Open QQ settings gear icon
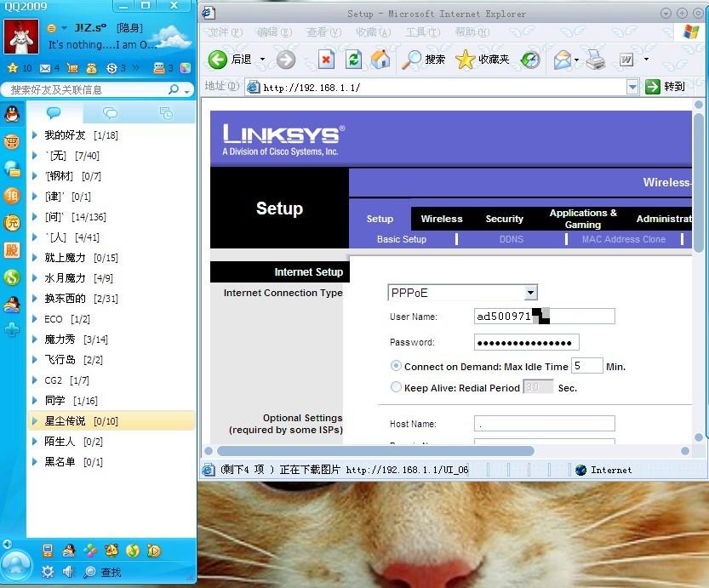 48,572
